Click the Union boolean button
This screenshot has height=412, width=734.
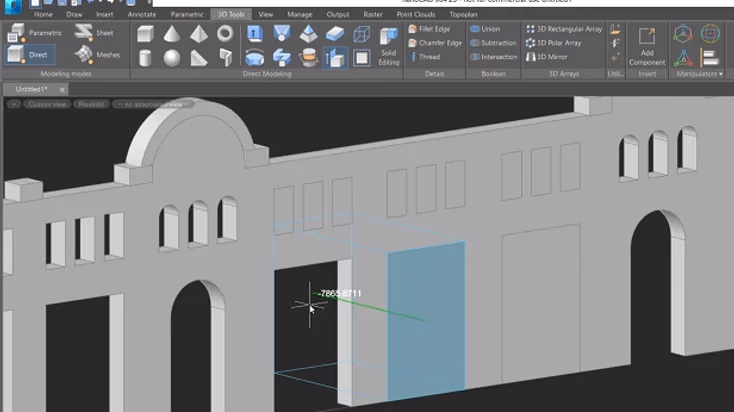(x=485, y=29)
